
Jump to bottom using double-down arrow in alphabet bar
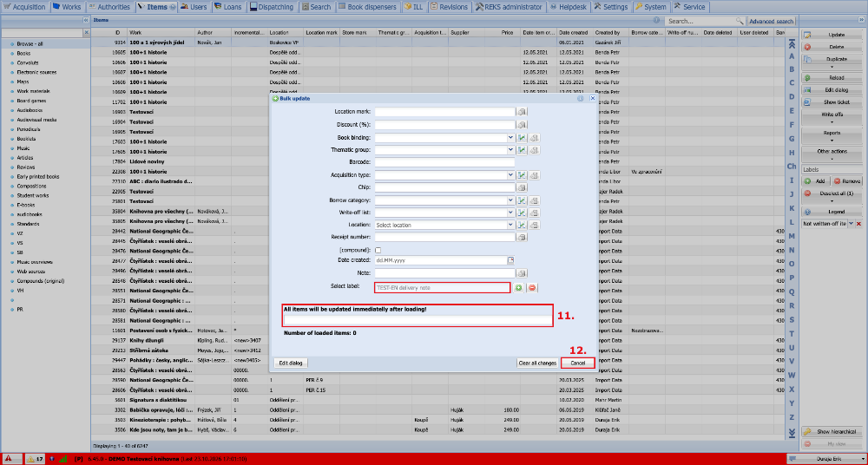tap(792, 432)
